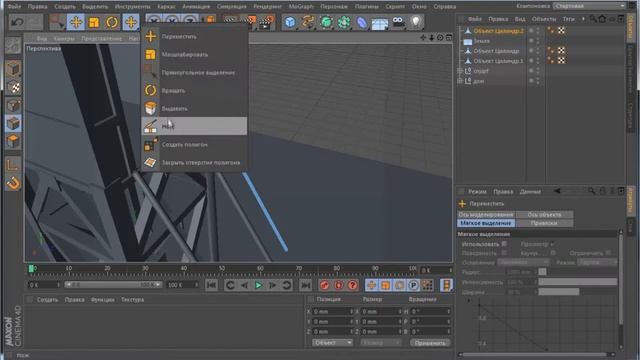Screen dimensions: 640x360
Task: Go to end of animation button
Action: (x=306, y=285)
